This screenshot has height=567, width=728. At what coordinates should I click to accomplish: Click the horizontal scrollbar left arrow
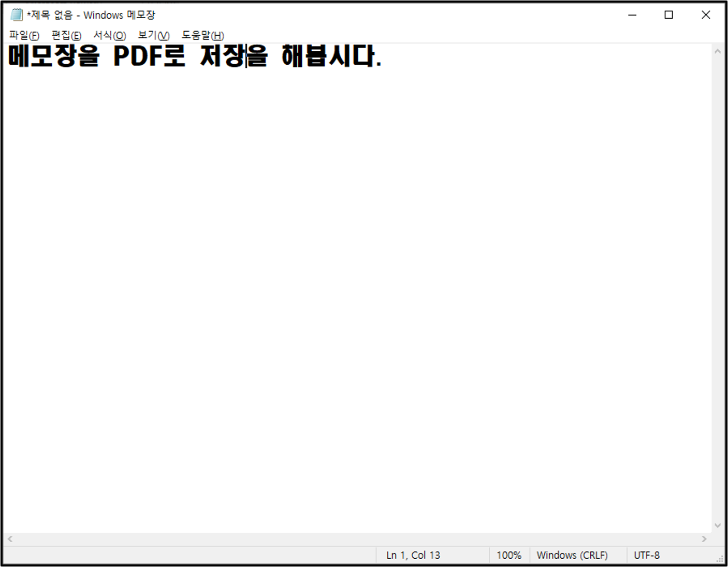pyautogui.click(x=10, y=539)
